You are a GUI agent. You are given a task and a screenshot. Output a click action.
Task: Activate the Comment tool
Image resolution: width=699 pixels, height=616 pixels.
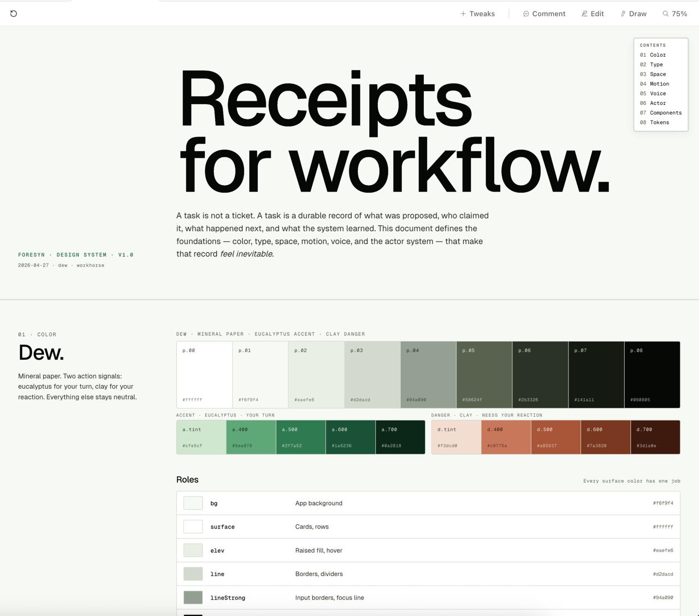tap(544, 14)
